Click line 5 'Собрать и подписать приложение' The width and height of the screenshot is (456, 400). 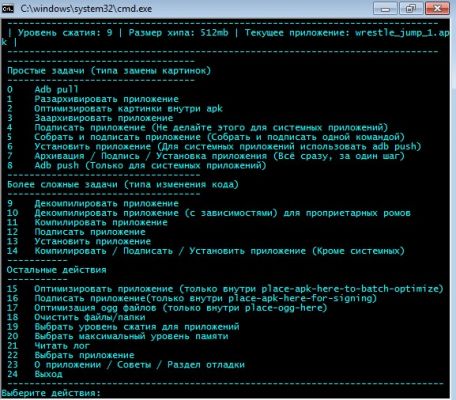[206, 137]
